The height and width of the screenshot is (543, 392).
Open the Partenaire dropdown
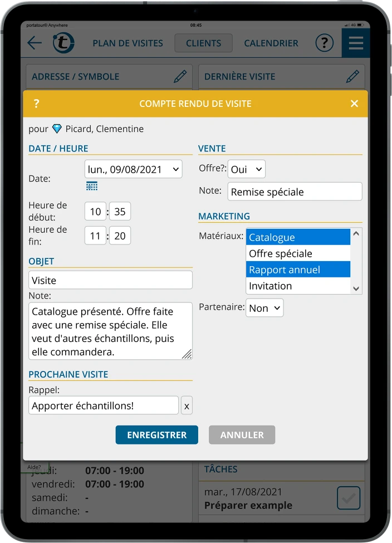click(x=264, y=308)
